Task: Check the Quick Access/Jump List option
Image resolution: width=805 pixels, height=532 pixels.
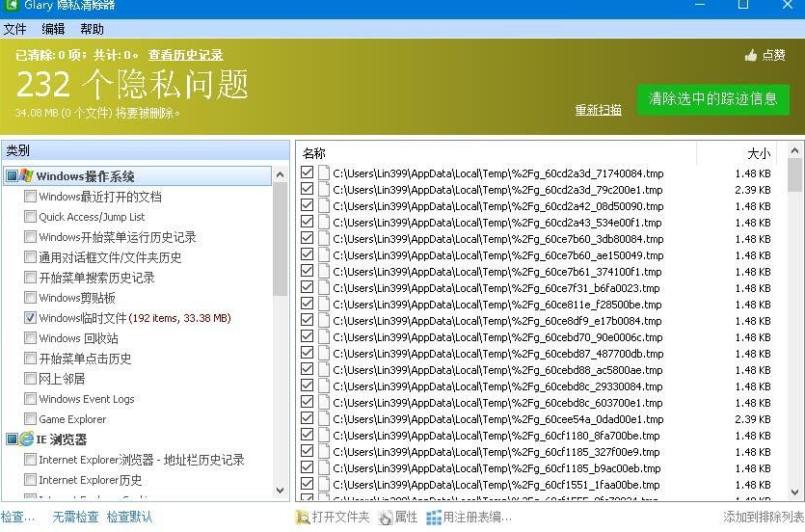Action: (x=30, y=217)
